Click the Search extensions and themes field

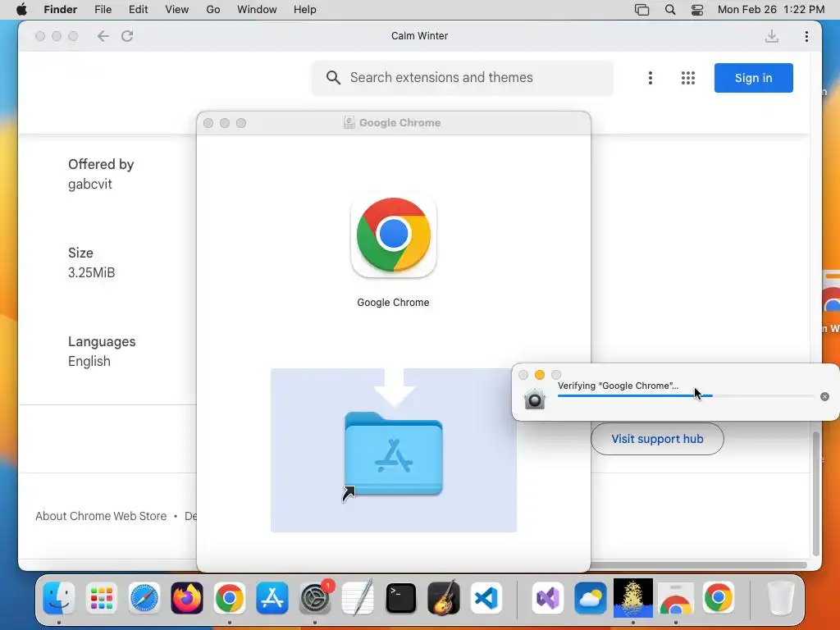[463, 78]
